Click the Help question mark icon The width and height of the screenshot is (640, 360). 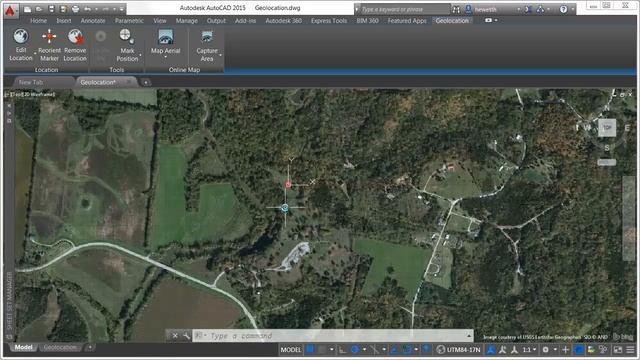click(563, 9)
